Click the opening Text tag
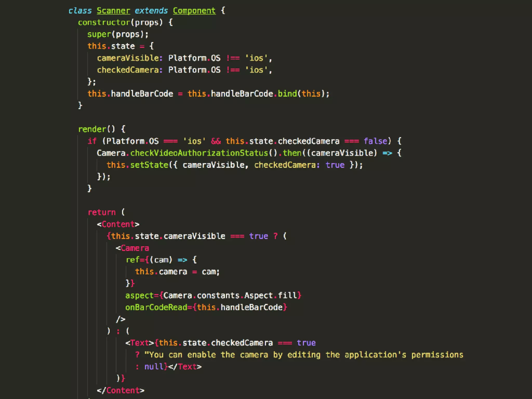Viewport: 532px width, 399px height. pos(139,343)
